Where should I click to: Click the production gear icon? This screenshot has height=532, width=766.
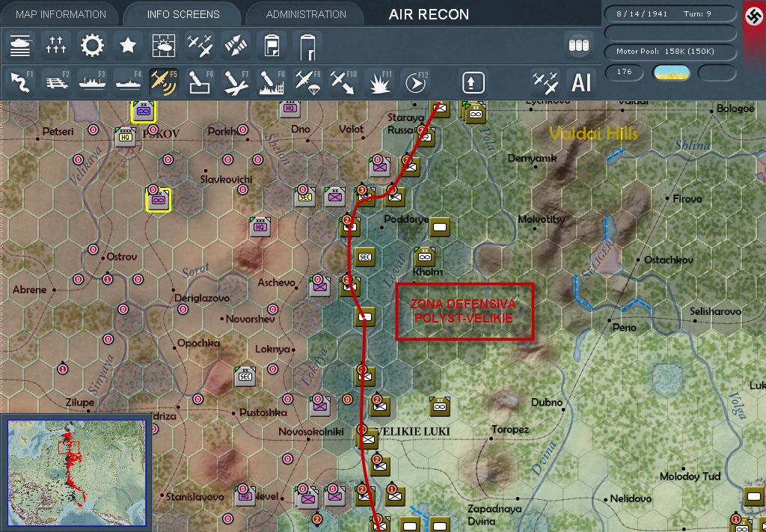[92, 46]
